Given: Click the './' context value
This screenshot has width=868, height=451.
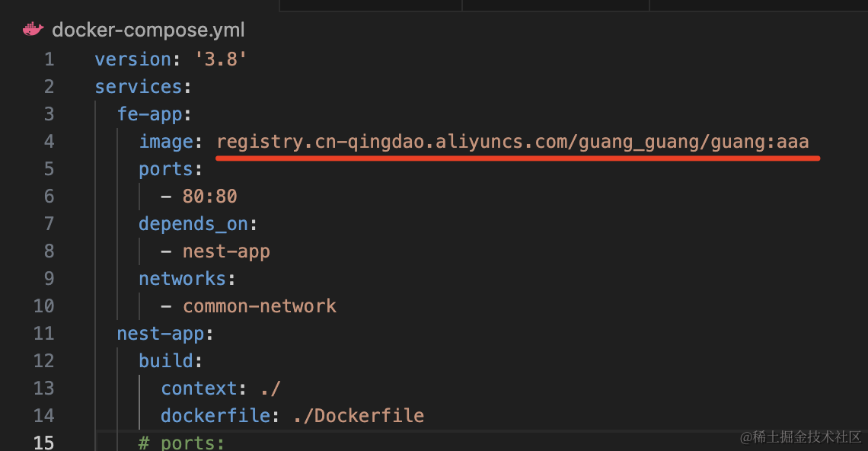Looking at the screenshot, I should pos(271,389).
